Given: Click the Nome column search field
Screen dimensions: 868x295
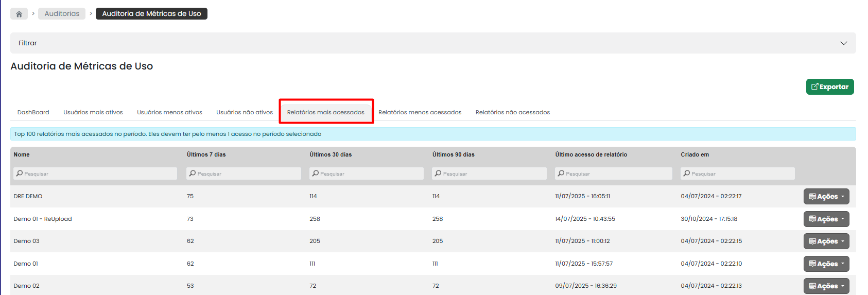Looking at the screenshot, I should pyautogui.click(x=95, y=173).
